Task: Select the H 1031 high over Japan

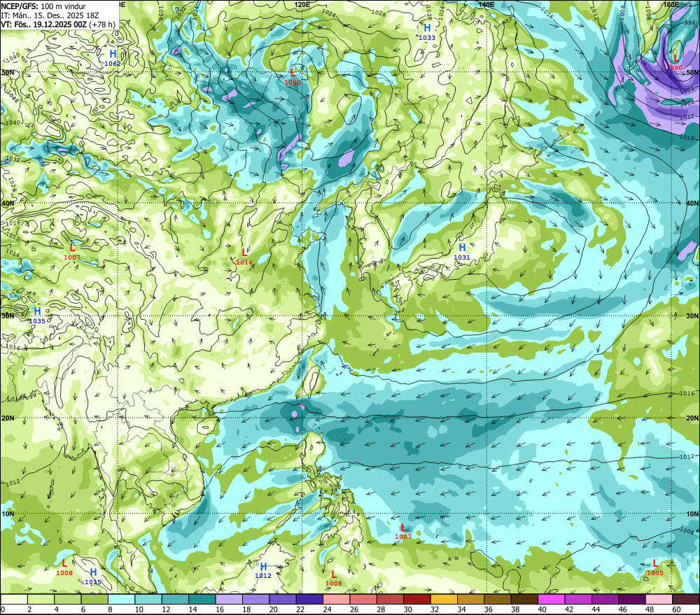Action: click(462, 252)
